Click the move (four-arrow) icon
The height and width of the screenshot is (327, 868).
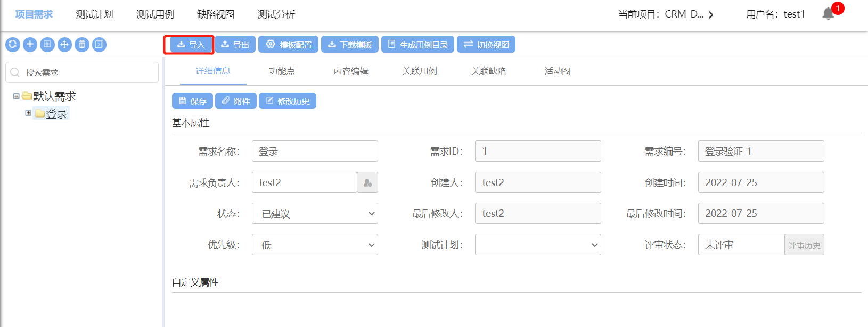[64, 45]
